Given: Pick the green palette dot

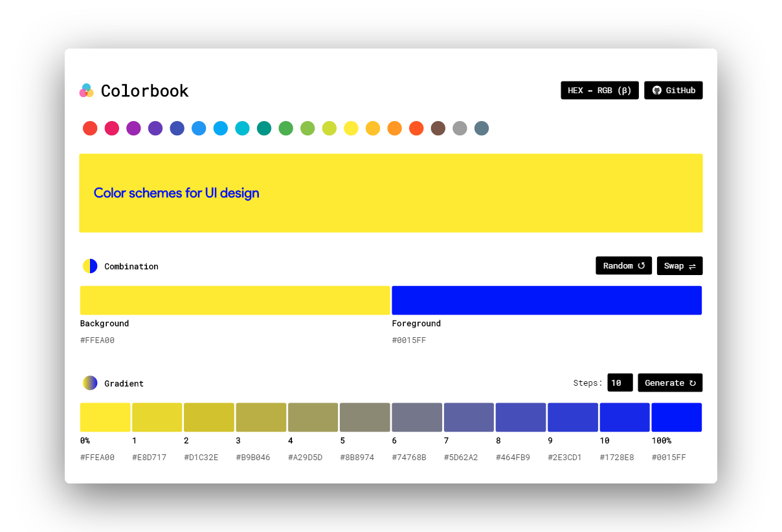Looking at the screenshot, I should pos(286,128).
